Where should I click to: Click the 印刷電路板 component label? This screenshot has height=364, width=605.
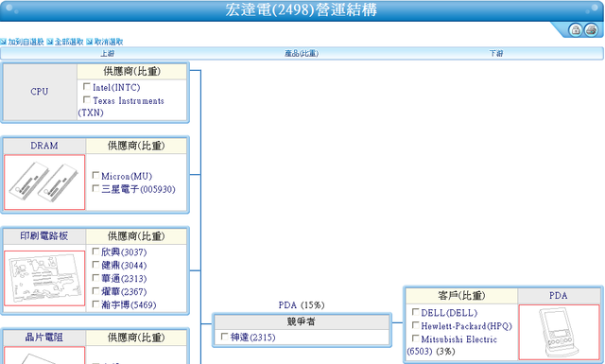(44, 235)
